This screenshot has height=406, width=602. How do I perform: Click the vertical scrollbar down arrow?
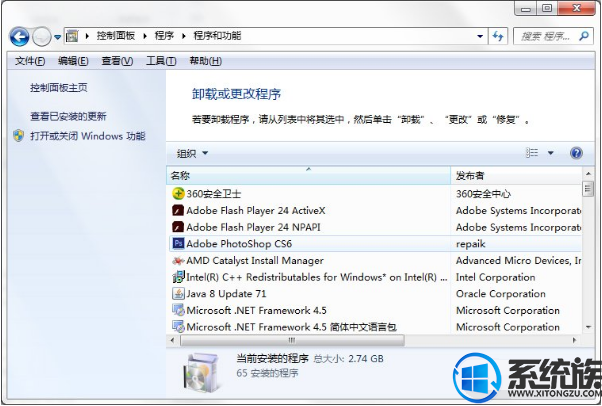pyautogui.click(x=588, y=328)
